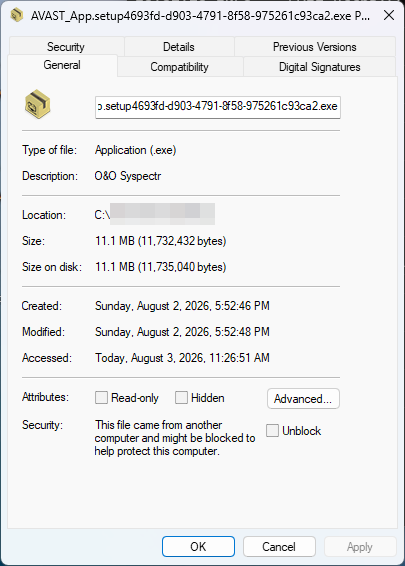Confirm with the OK button
The height and width of the screenshot is (566, 405).
[198, 547]
